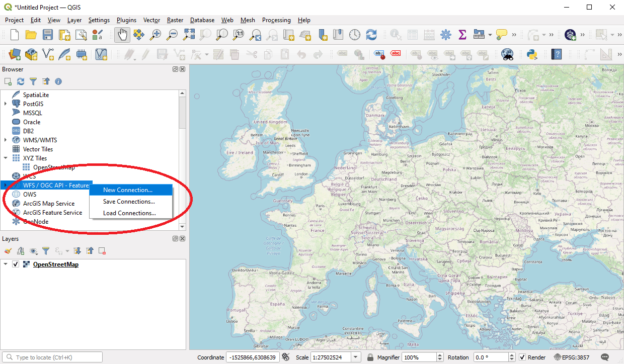Click the Save Project floppy icon
Screen dimensions: 624x364
pyautogui.click(x=47, y=35)
